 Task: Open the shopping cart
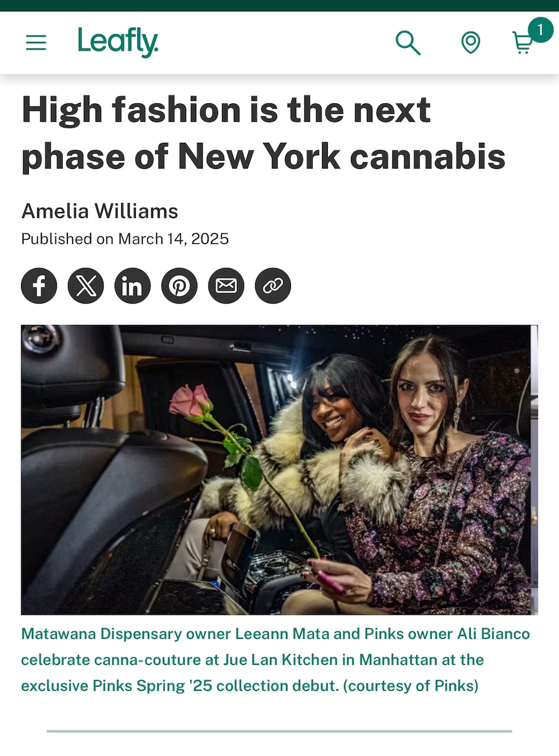click(522, 43)
